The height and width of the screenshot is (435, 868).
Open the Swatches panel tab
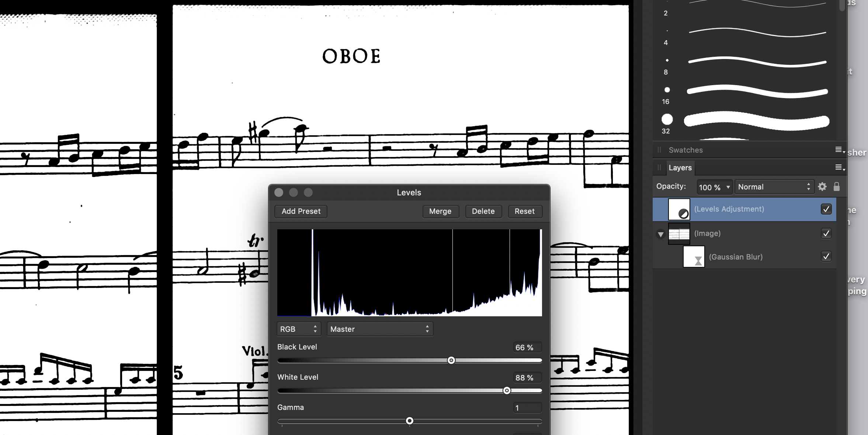point(686,150)
